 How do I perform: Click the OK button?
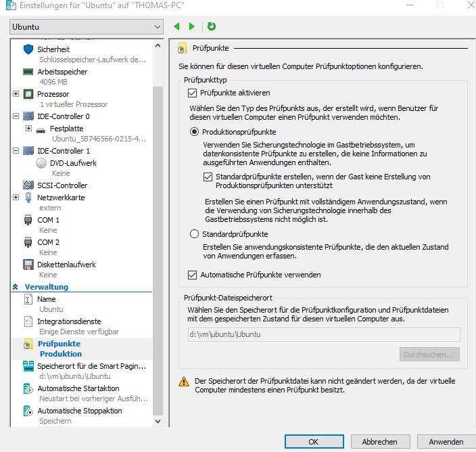[313, 441]
